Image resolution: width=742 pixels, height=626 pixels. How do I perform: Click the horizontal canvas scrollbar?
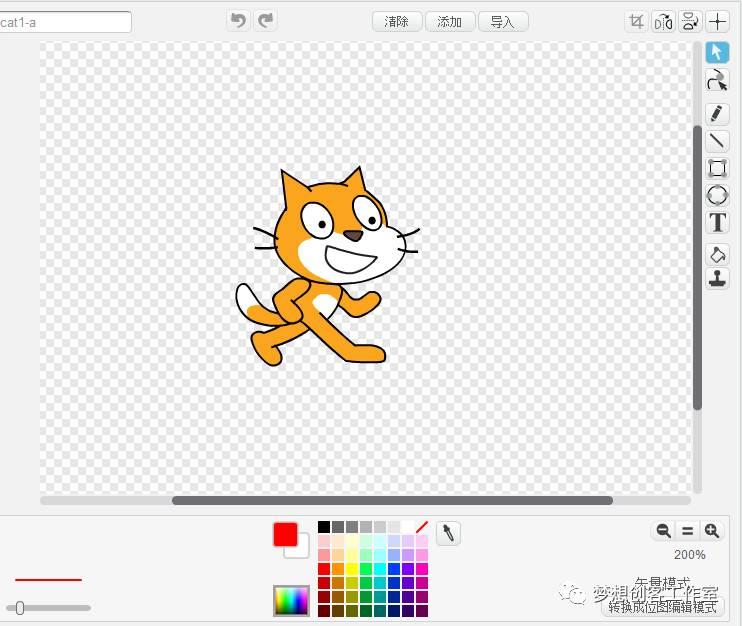tap(392, 500)
